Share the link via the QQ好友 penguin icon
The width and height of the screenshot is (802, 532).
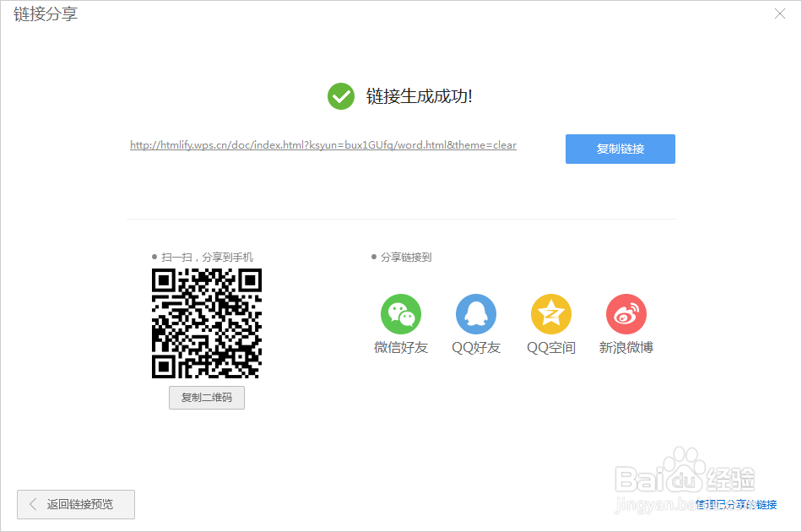point(476,312)
